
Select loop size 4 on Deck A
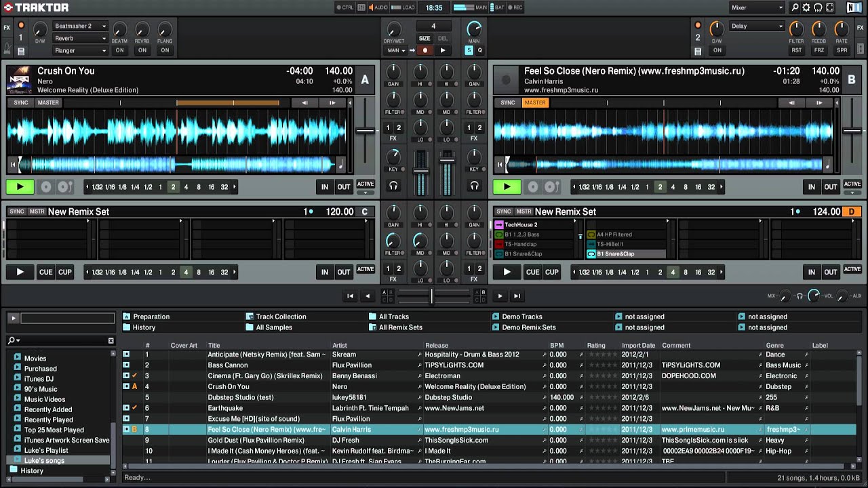186,187
